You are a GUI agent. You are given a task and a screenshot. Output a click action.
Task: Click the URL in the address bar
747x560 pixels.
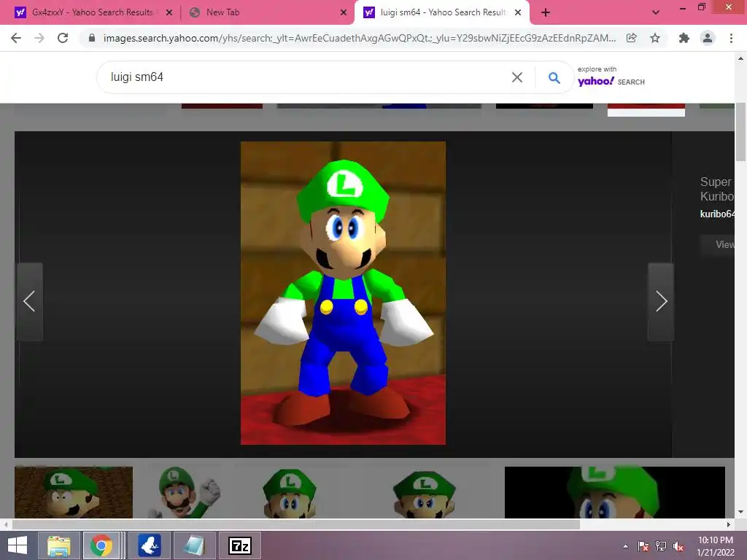(360, 38)
